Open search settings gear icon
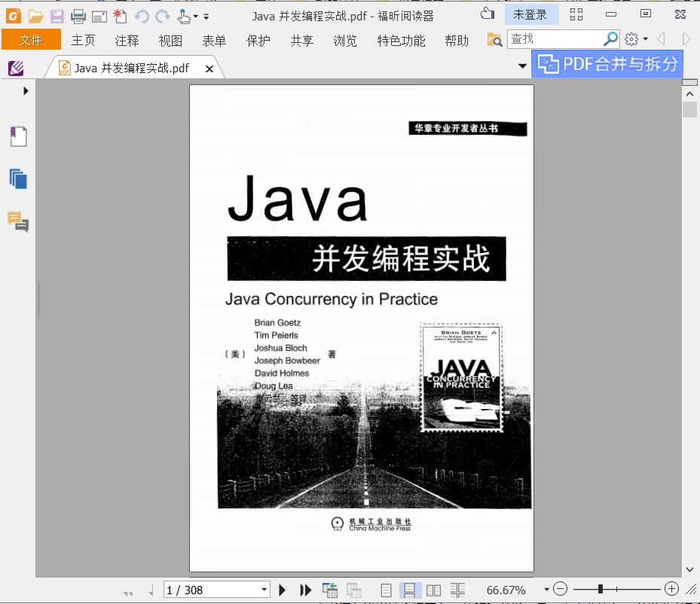The image size is (700, 604). (x=631, y=39)
